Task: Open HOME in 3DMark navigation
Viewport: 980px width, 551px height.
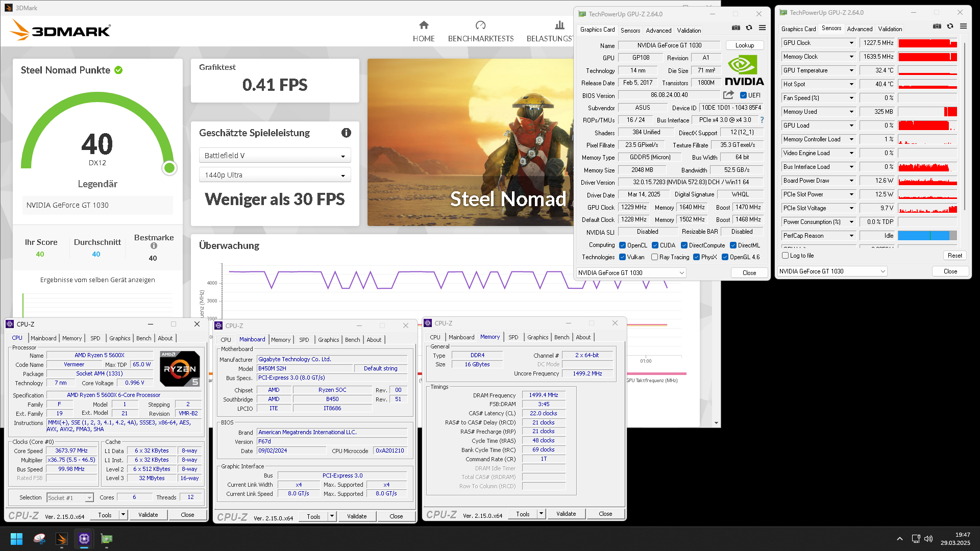Action: [x=424, y=31]
